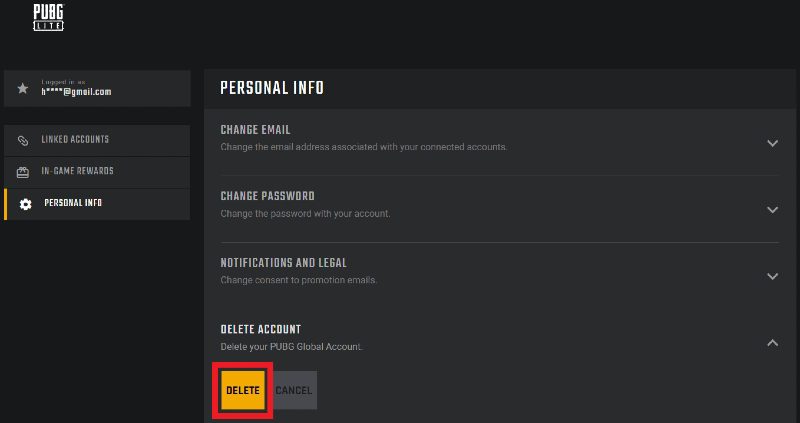
Task: Expand the Change Email section chevron
Action: pyautogui.click(x=772, y=143)
